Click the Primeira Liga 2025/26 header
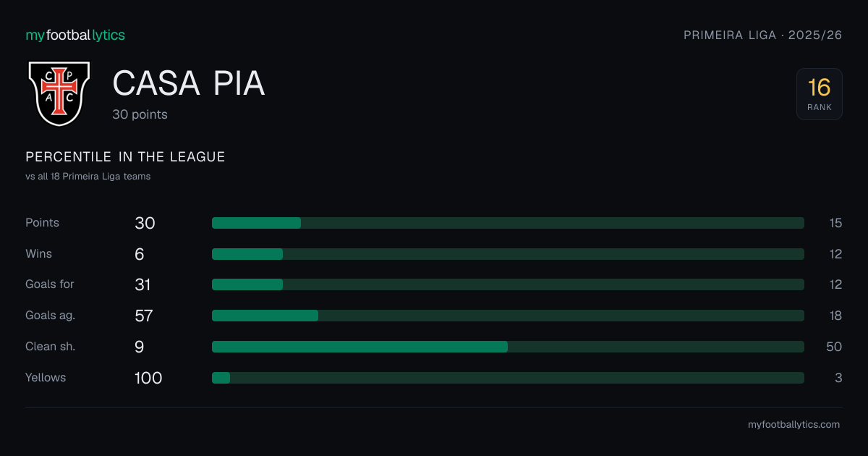The image size is (868, 456). pos(763,35)
